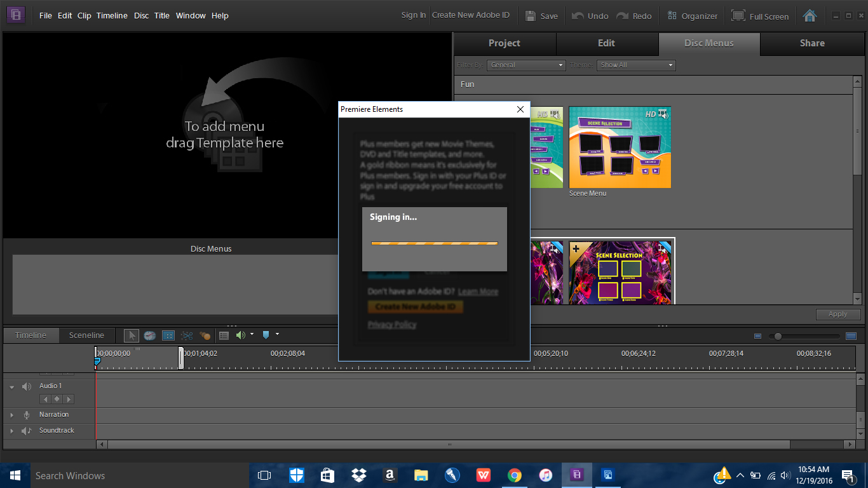The height and width of the screenshot is (488, 868).
Task: Click the Premiere Elements logo icon in title bar
Action: click(16, 15)
